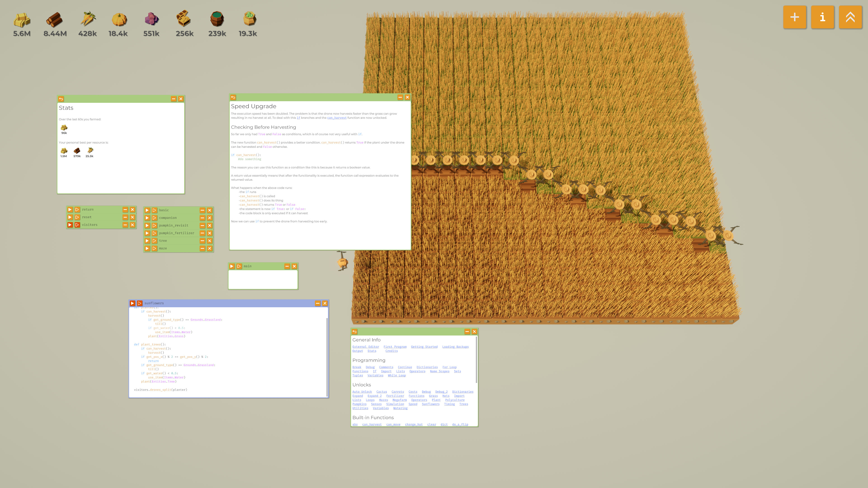This screenshot has width=868, height=488.
Task: Stop the running sunflowers script
Action: pyautogui.click(x=132, y=303)
